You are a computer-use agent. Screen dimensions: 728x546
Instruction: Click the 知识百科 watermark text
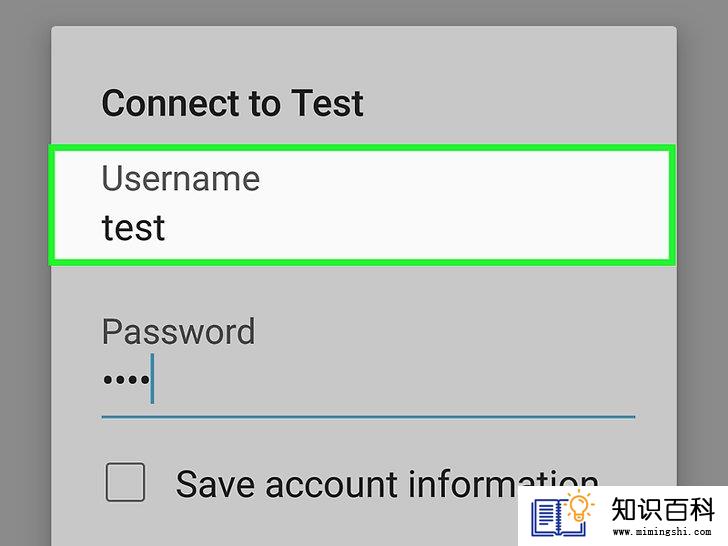point(663,509)
